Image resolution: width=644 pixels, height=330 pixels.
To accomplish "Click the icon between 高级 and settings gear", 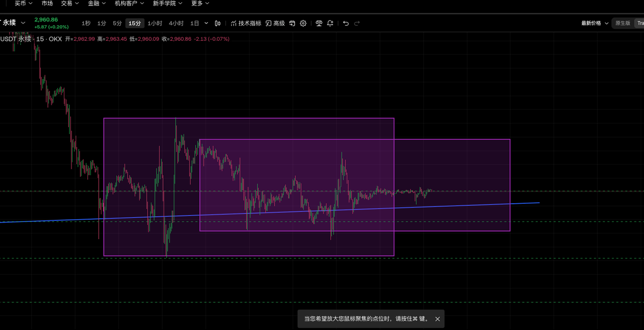I will [x=292, y=23].
